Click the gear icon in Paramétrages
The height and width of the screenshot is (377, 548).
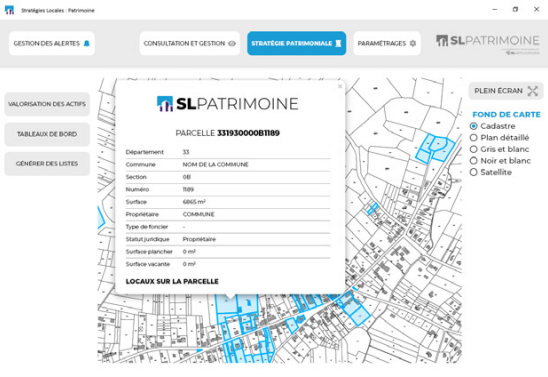[413, 43]
